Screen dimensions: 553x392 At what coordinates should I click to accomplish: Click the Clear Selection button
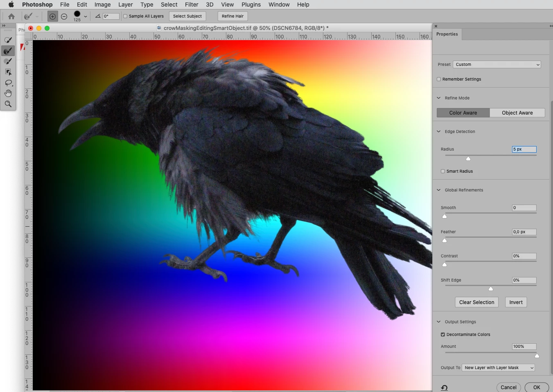pos(476,302)
